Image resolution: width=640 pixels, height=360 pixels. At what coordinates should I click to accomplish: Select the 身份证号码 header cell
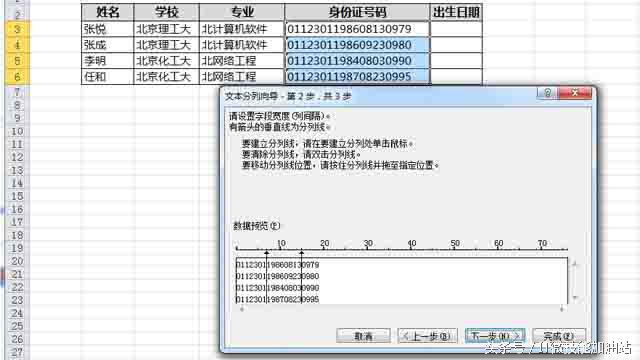pyautogui.click(x=357, y=12)
